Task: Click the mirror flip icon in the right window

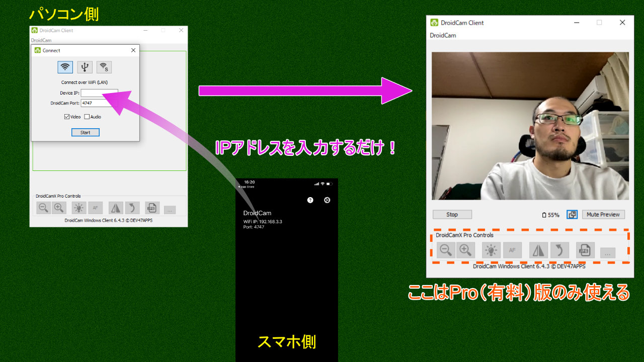Action: click(539, 250)
